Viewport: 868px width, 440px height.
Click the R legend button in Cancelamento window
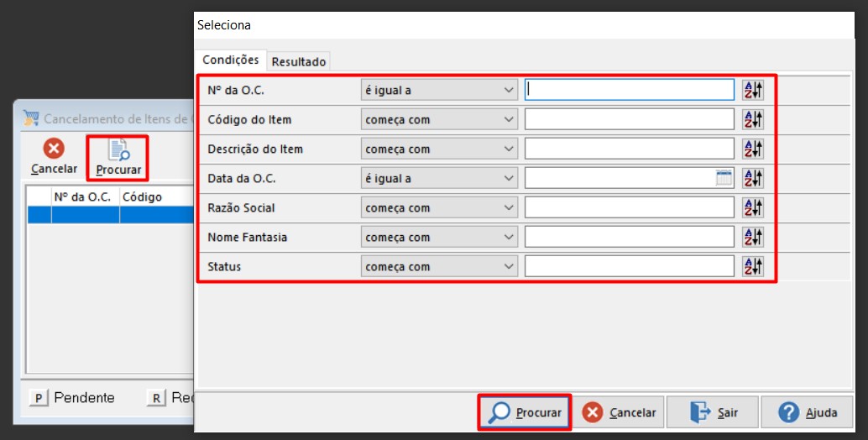(x=157, y=397)
